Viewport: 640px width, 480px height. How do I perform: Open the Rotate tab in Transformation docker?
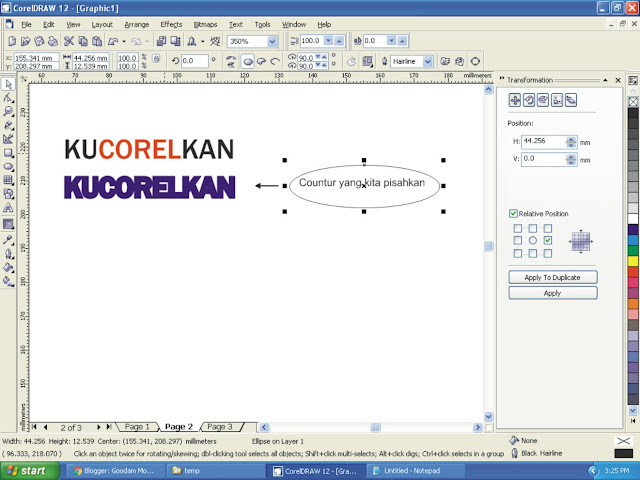pyautogui.click(x=529, y=100)
